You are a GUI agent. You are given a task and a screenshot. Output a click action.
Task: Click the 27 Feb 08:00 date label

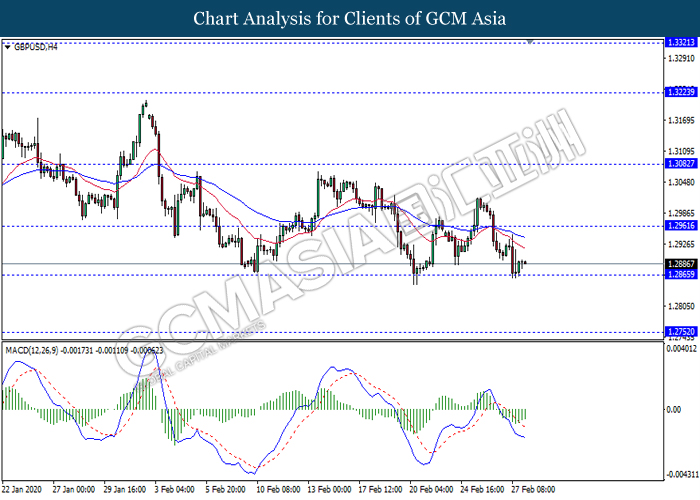point(533,489)
